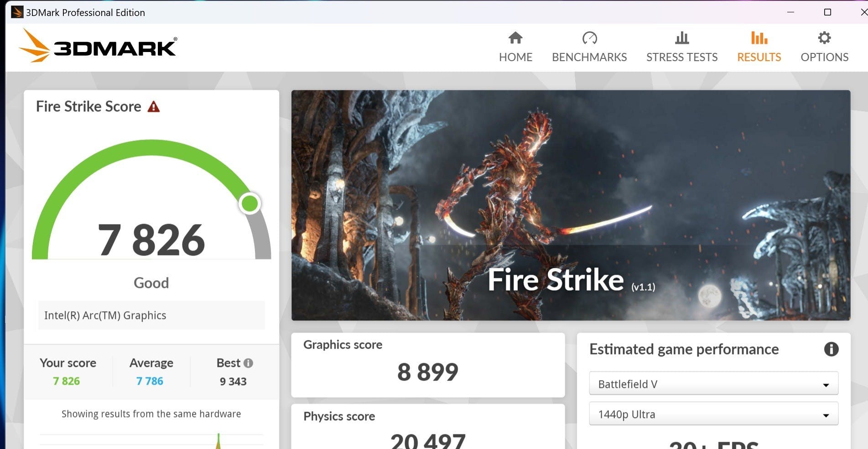
Task: Click Showing results from the same hardware
Action: tap(151, 414)
